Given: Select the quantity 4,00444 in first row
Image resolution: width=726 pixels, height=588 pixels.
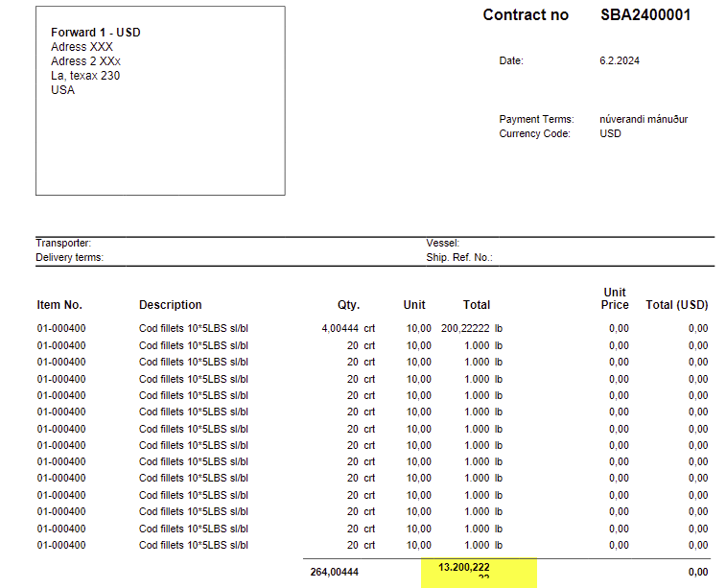Looking at the screenshot, I should click(x=340, y=328).
